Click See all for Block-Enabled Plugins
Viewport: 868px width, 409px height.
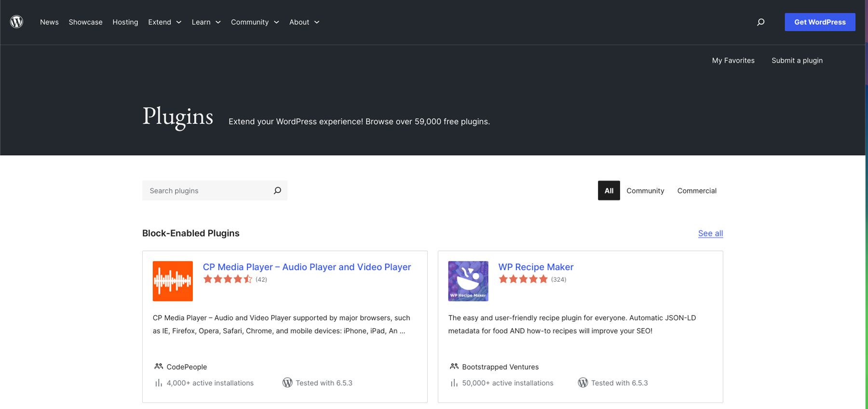click(710, 233)
